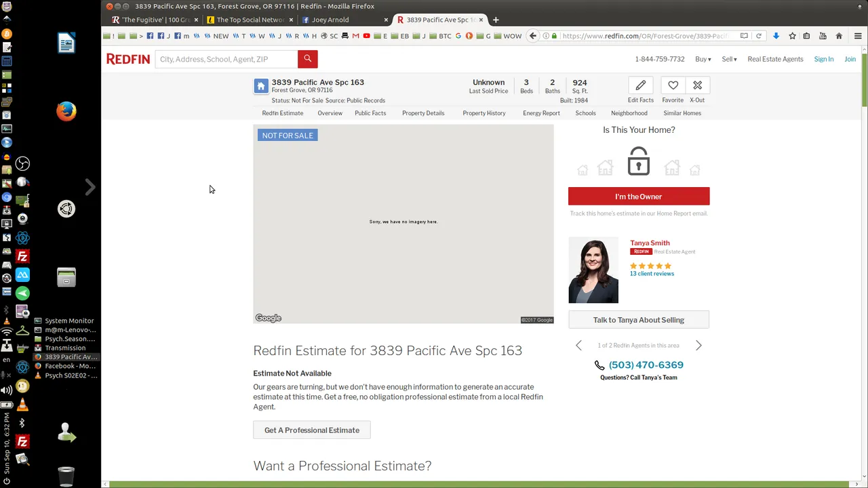Open the volume speaker indicator
The image size is (868, 488).
[7, 390]
